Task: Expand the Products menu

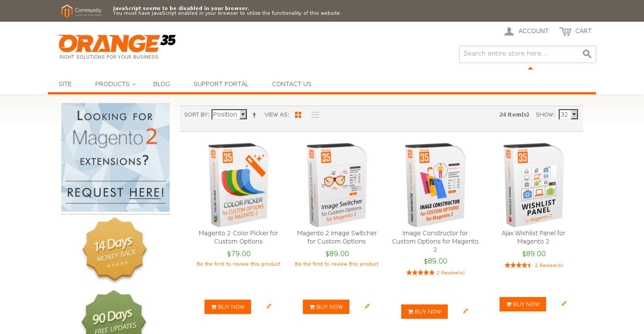Action: [115, 84]
